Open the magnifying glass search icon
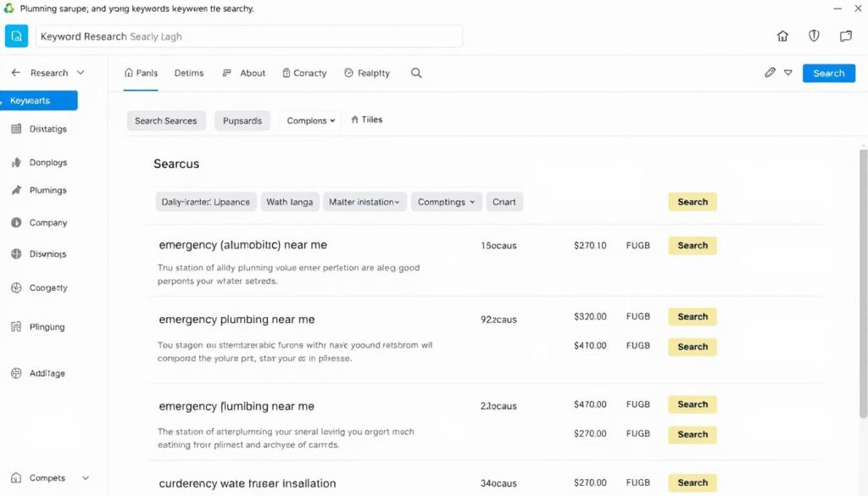 click(x=416, y=73)
